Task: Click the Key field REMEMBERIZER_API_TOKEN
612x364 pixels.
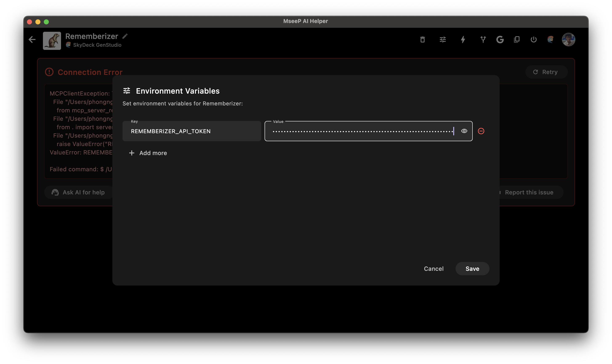Action: 192,131
